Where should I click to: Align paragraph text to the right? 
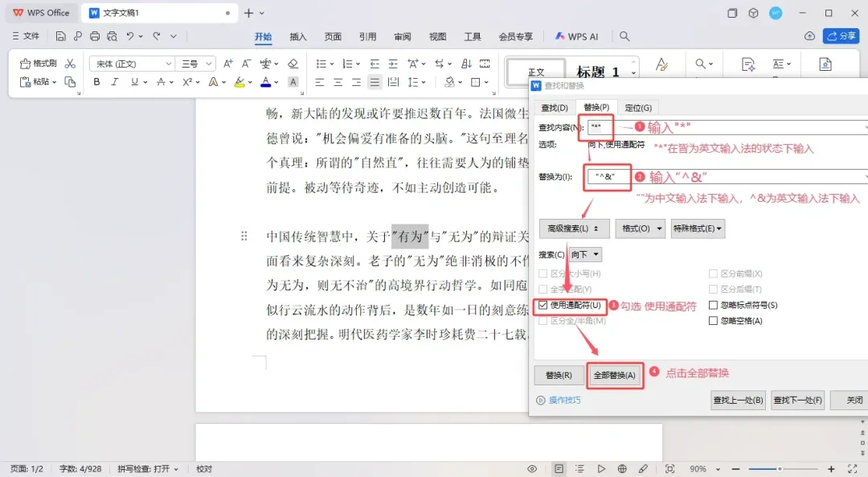pos(356,83)
